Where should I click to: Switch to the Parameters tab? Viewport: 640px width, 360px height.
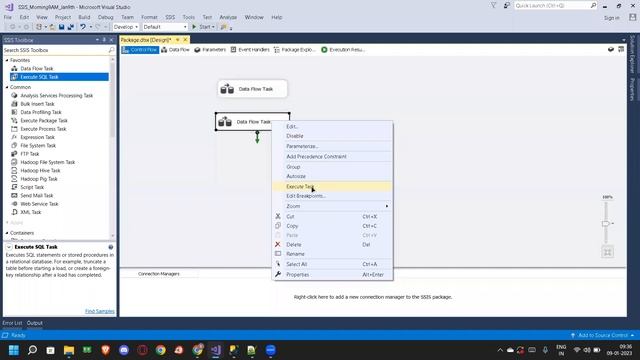coord(210,50)
